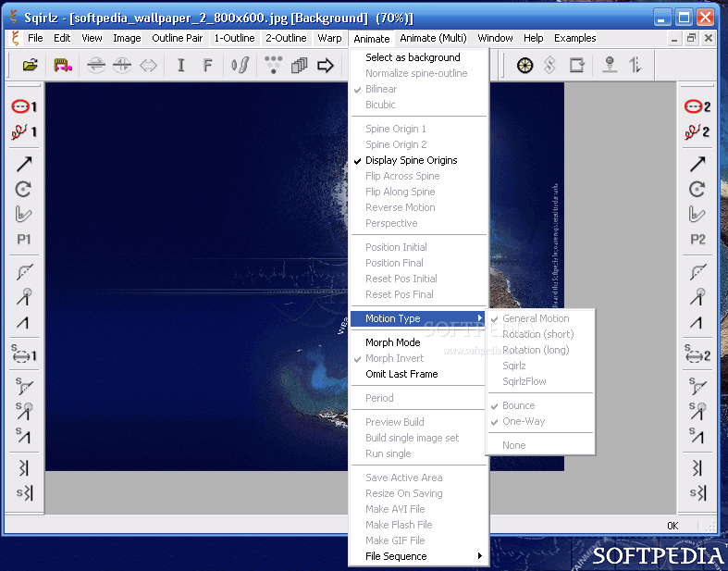Click the crosshair circle toolbar icon
Image resolution: width=728 pixels, height=571 pixels.
[x=122, y=66]
